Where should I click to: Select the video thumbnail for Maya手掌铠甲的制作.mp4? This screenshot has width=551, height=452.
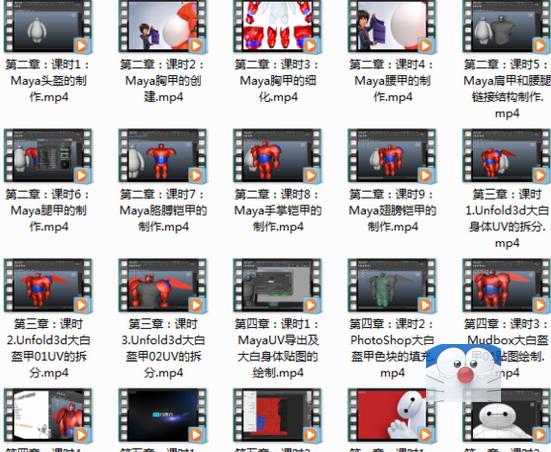pyautogui.click(x=277, y=156)
